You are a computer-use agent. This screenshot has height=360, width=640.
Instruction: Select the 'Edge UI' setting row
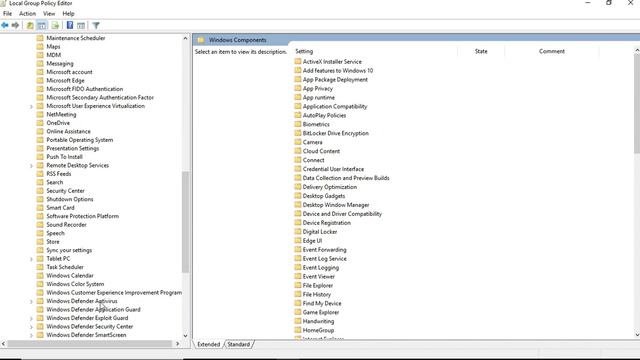312,241
